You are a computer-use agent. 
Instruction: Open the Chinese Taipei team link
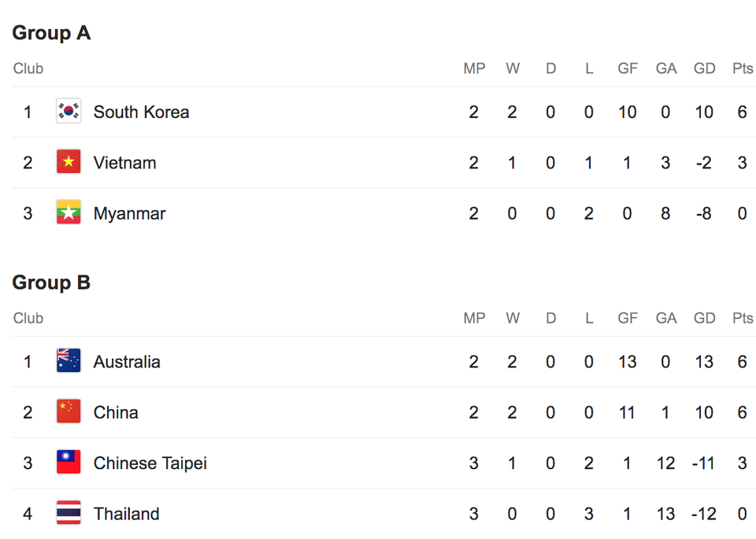pyautogui.click(x=150, y=463)
